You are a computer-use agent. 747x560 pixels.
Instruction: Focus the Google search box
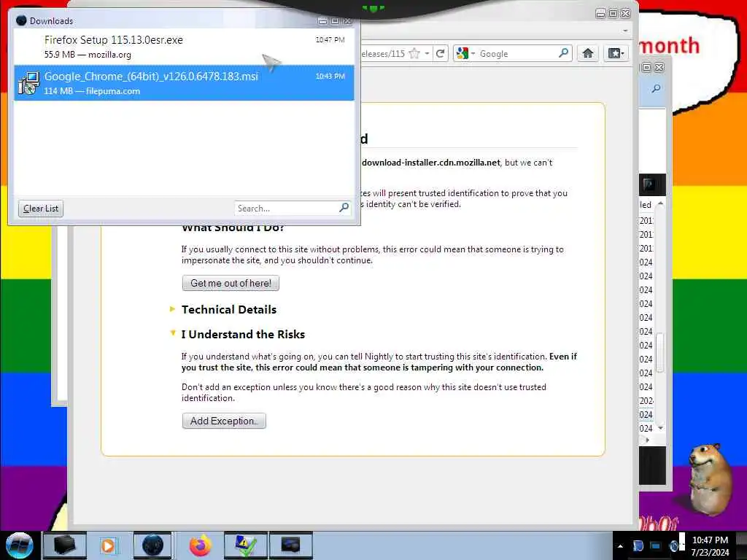[517, 54]
